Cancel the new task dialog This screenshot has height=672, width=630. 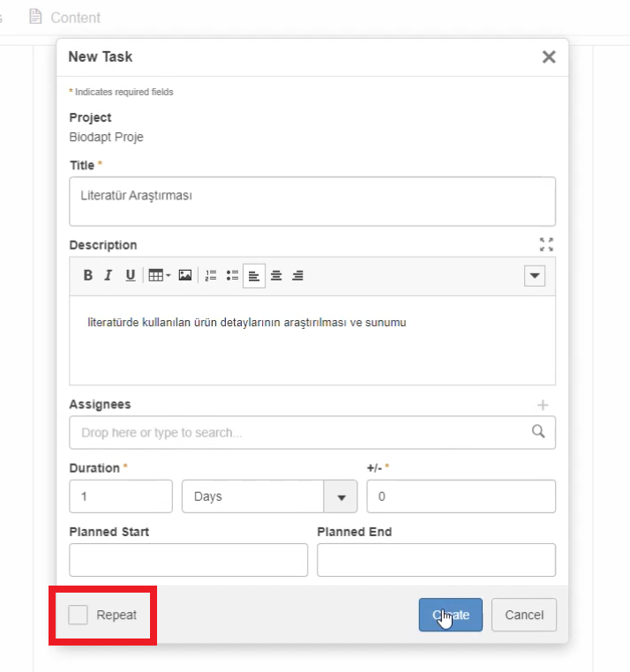524,615
